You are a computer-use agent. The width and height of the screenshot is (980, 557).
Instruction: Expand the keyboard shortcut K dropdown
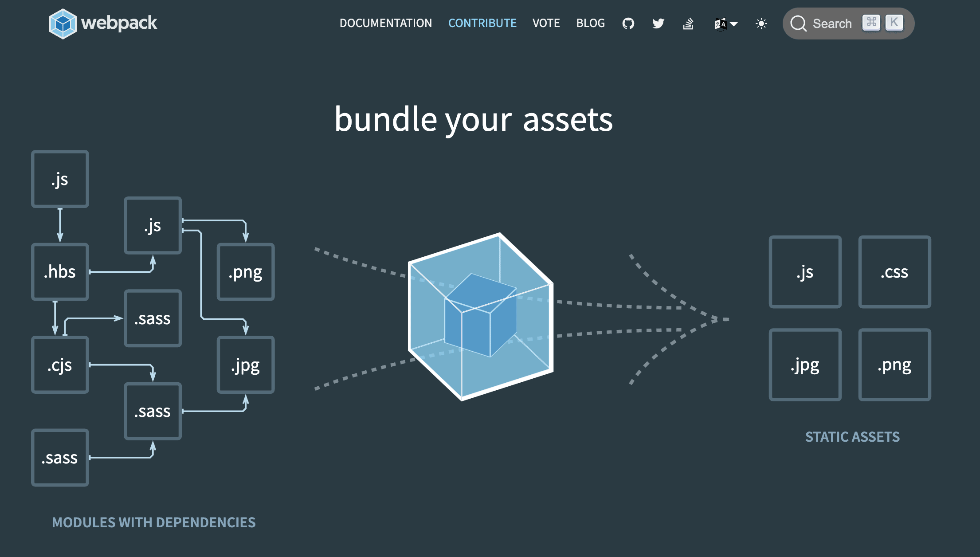(x=895, y=23)
